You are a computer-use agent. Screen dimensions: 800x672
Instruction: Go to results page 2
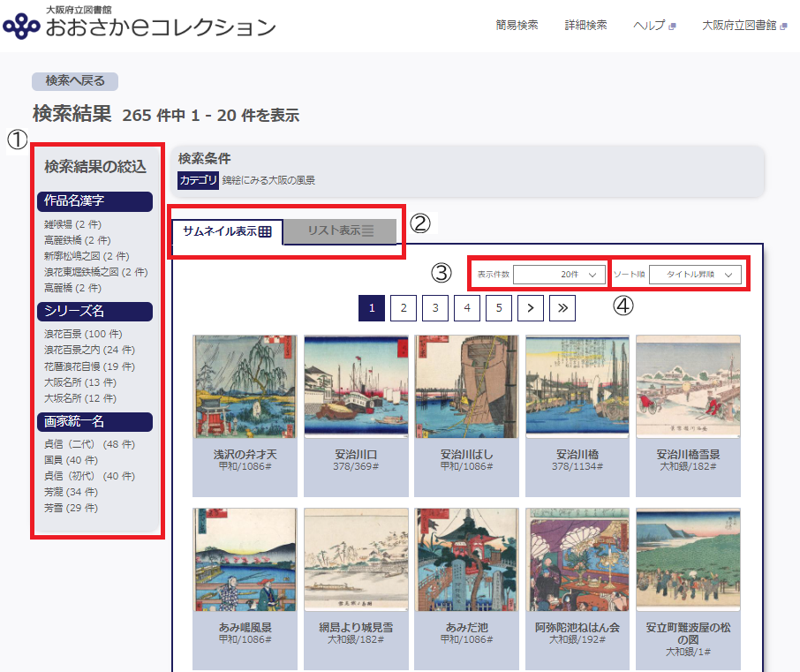pyautogui.click(x=404, y=308)
